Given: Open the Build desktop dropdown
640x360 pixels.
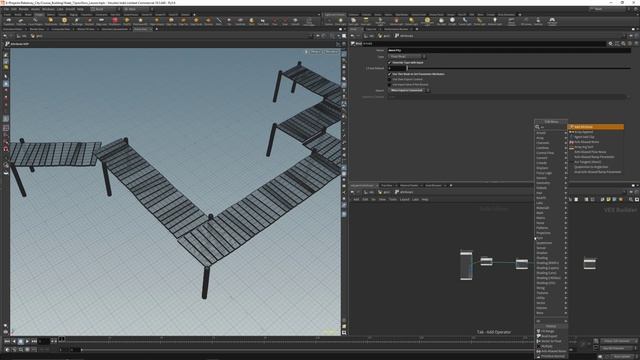Looking at the screenshot, I should [x=105, y=9].
